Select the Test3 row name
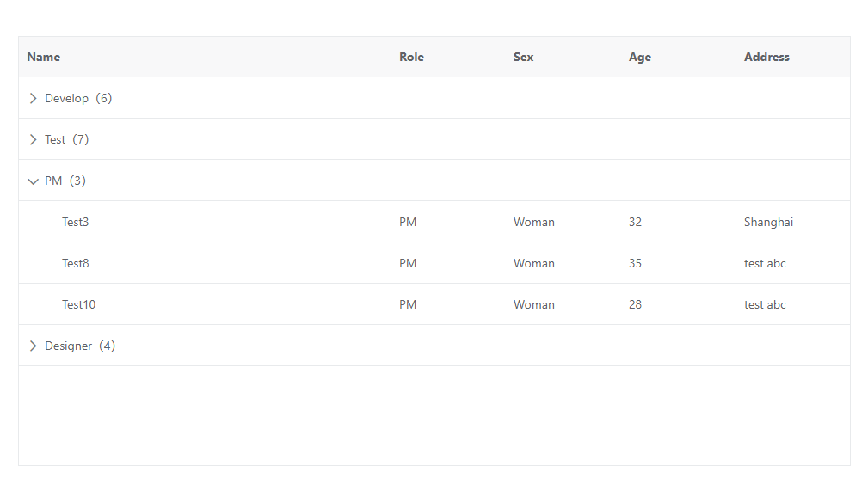Screen dimensions: 868x484 tap(76, 222)
